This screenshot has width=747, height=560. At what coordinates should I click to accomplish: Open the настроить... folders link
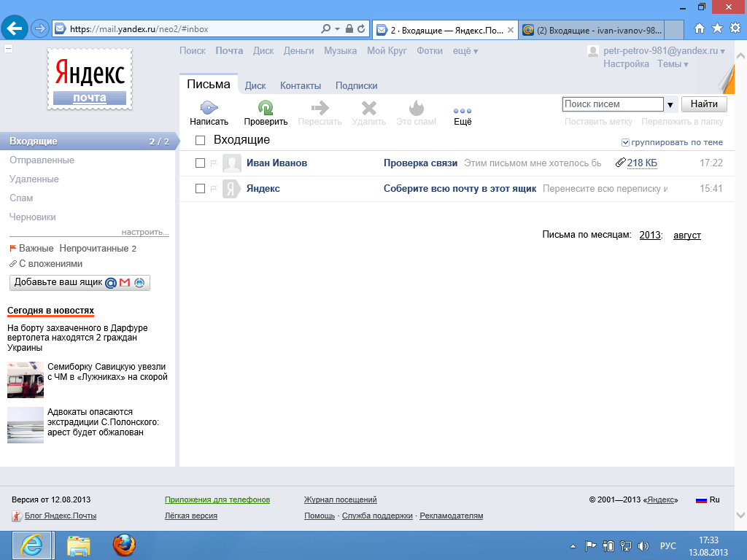pyautogui.click(x=145, y=232)
